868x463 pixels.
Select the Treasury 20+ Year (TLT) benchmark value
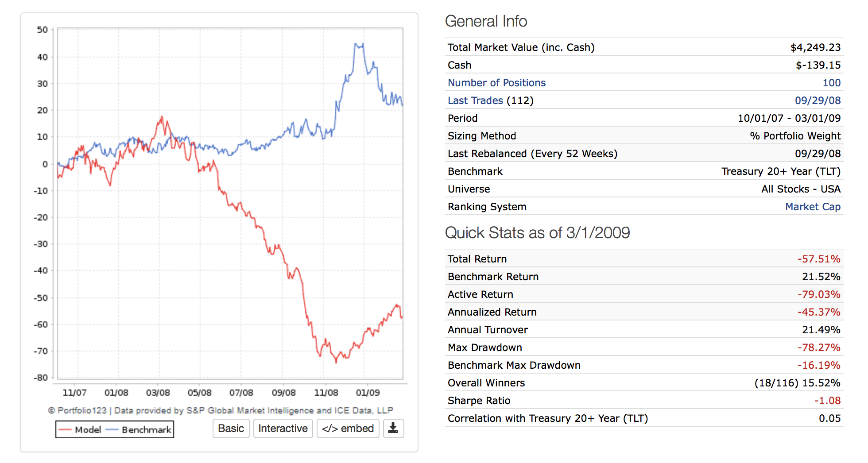pos(781,171)
